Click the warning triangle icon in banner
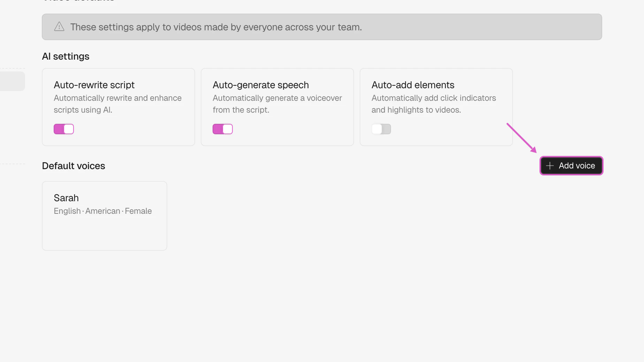 59,27
